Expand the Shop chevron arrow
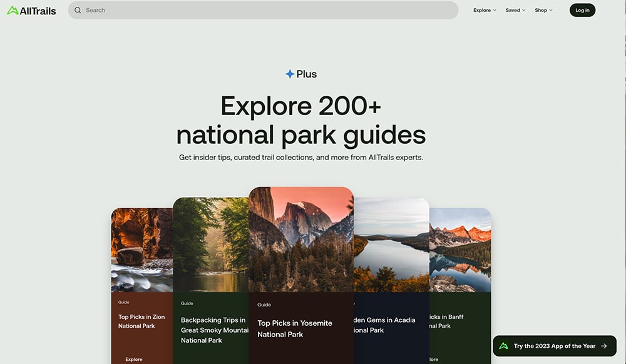Image resolution: width=626 pixels, height=364 pixels. pos(551,11)
